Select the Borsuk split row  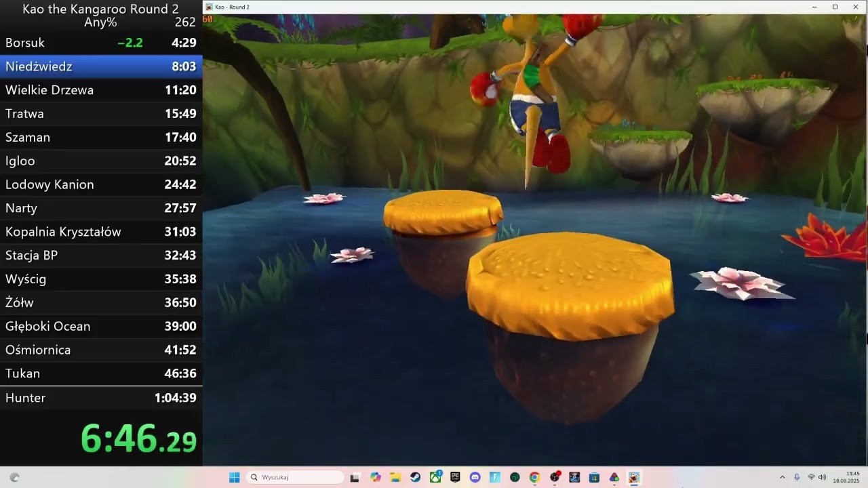(x=101, y=43)
